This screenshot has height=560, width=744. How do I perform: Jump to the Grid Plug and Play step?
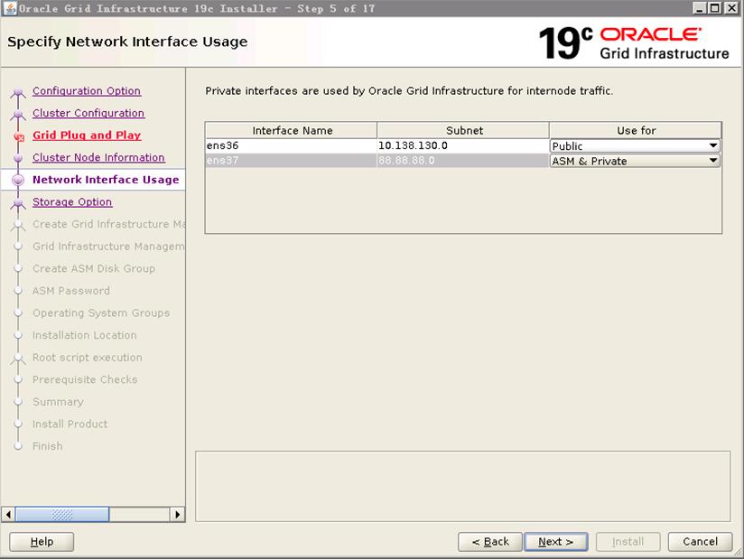[x=87, y=135]
